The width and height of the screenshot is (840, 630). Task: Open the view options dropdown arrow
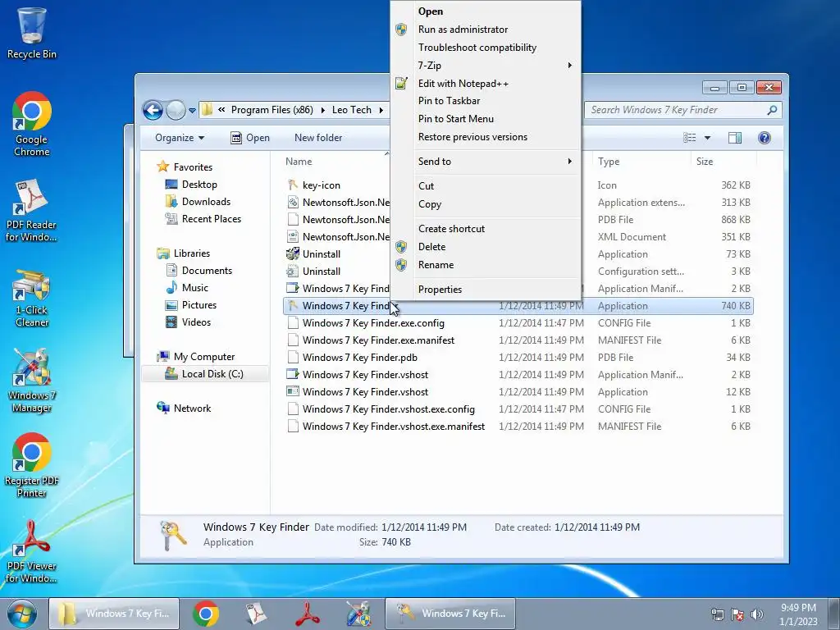(x=707, y=138)
